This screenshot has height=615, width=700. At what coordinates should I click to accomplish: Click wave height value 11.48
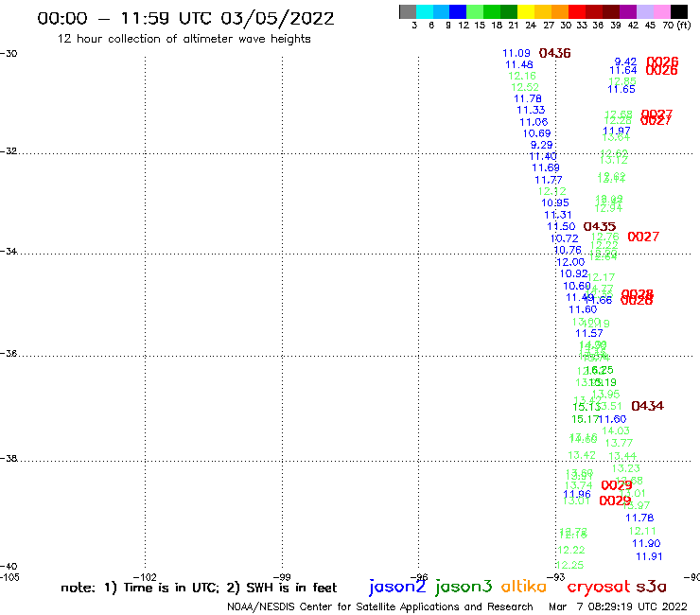(x=519, y=64)
